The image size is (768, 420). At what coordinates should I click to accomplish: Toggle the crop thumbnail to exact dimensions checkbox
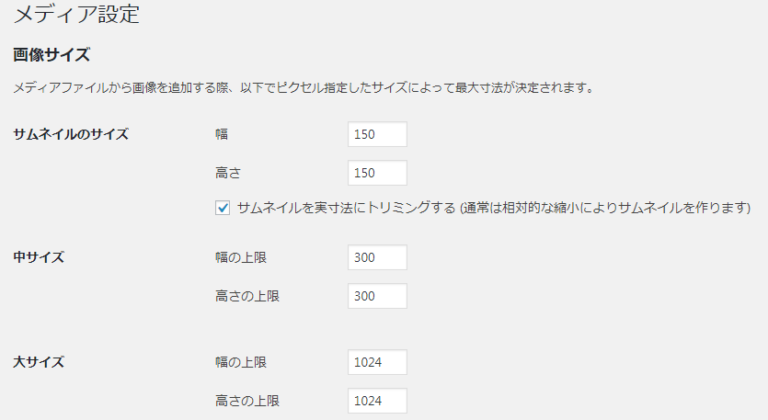223,208
